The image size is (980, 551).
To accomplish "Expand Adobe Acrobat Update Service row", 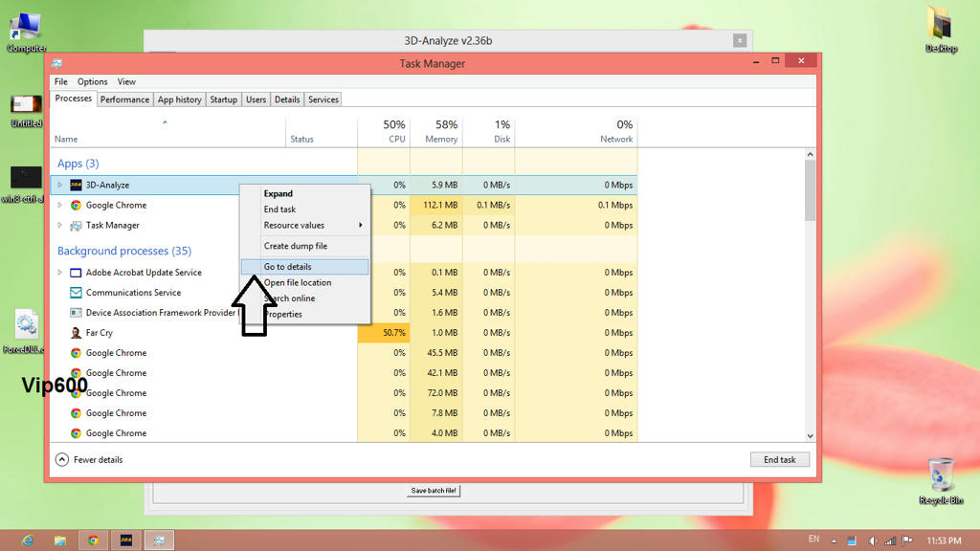I will (x=60, y=273).
